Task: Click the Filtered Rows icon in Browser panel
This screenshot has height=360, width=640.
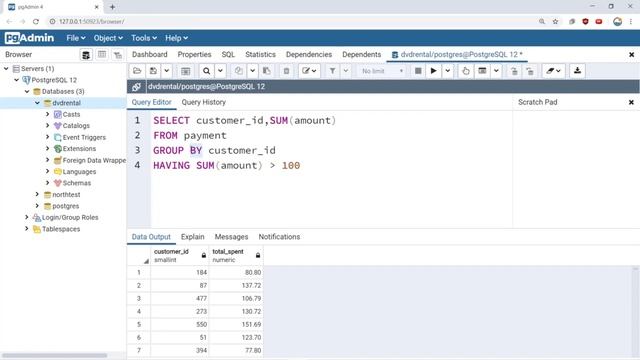Action: [x=118, y=55]
